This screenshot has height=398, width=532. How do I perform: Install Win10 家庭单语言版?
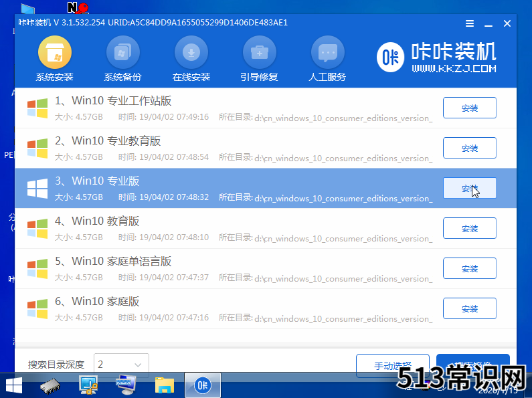pos(470,268)
